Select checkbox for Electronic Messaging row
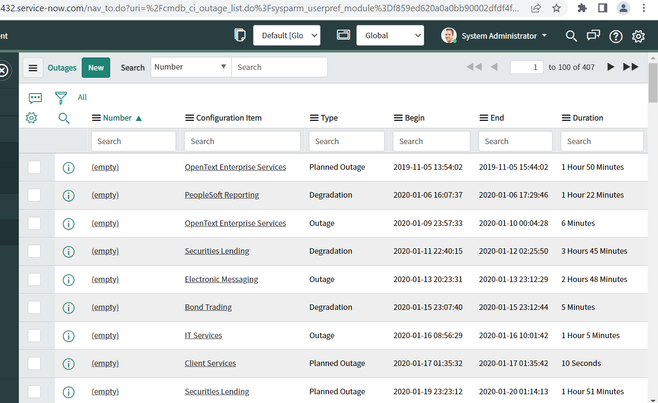 pos(34,279)
